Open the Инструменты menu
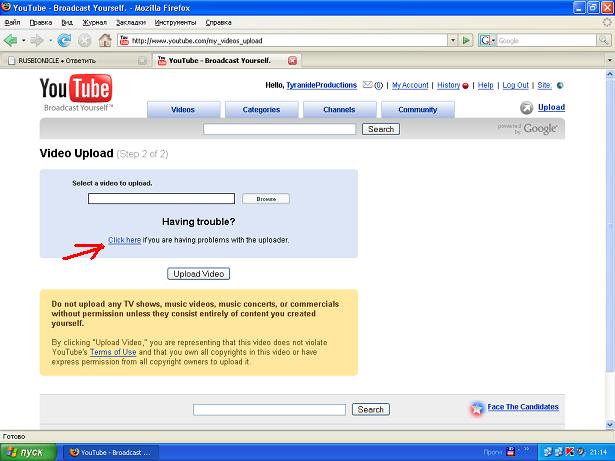Viewport: 615px width, 461px height. (175, 22)
